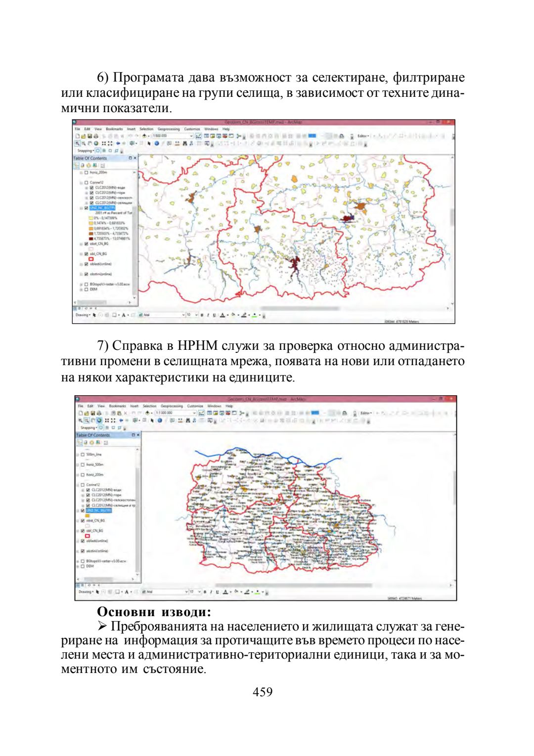Click Go Back to Previous Extent arrow in lower window
This screenshot has width=534, height=756.
(120, 420)
